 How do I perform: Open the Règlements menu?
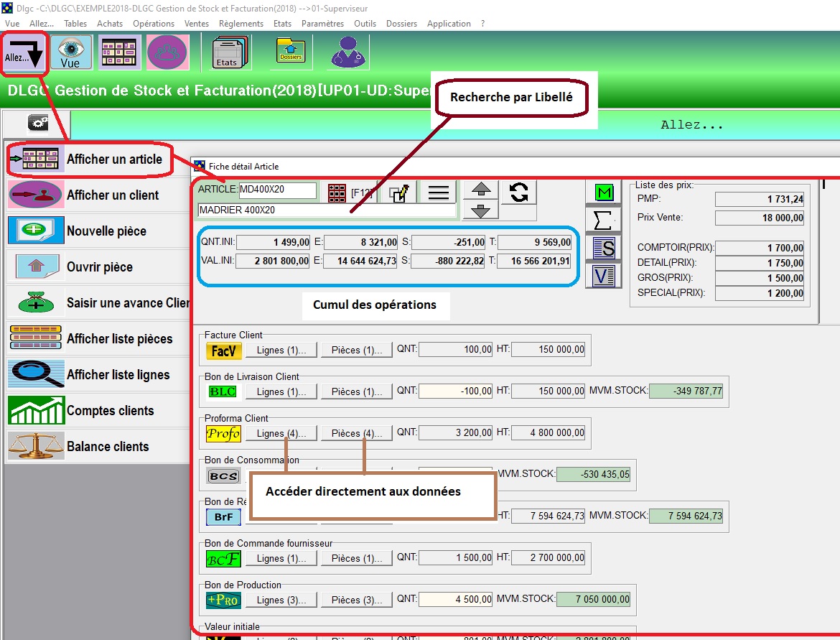241,24
